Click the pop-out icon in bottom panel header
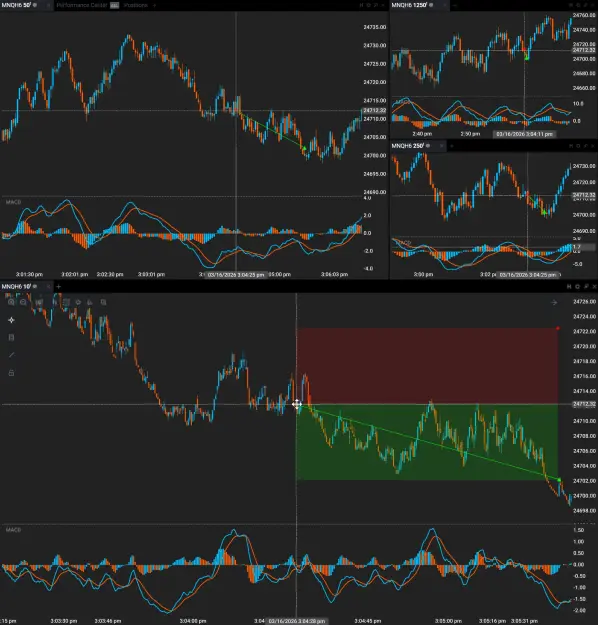The height and width of the screenshot is (625, 598). pyautogui.click(x=586, y=287)
